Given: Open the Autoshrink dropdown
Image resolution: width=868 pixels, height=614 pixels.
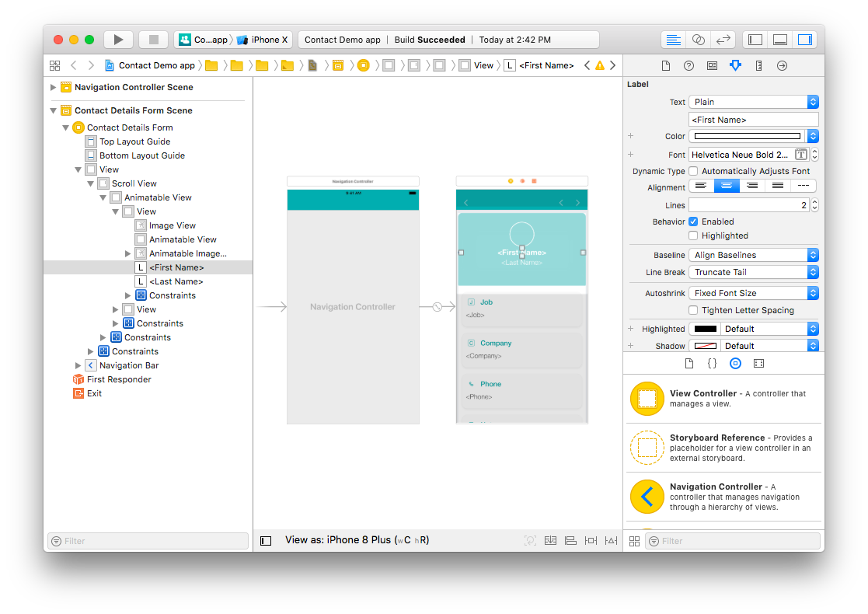Looking at the screenshot, I should click(x=754, y=294).
